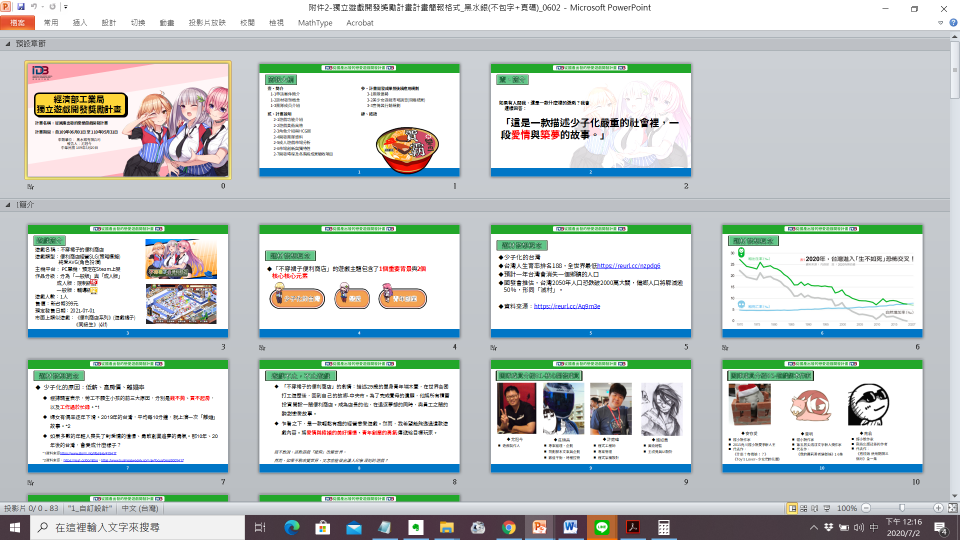960x540 pixels.
Task: Select slide 2 with the large quote text
Action: click(x=591, y=120)
